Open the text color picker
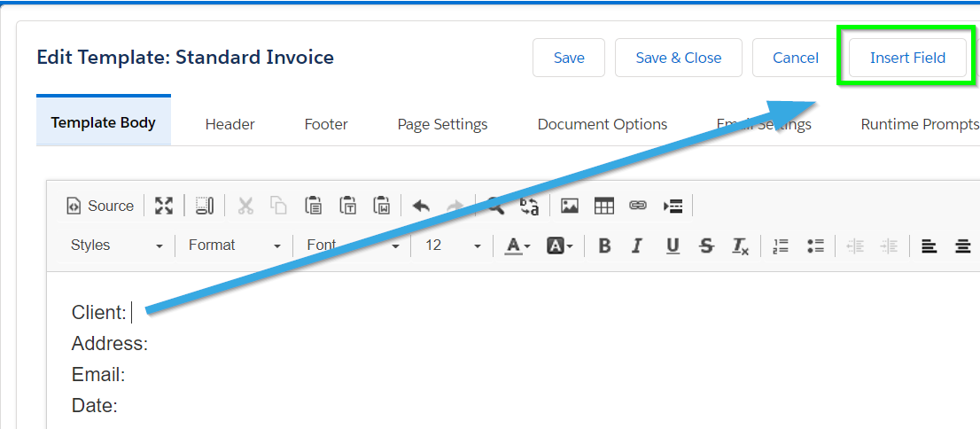The image size is (980, 429). click(517, 246)
